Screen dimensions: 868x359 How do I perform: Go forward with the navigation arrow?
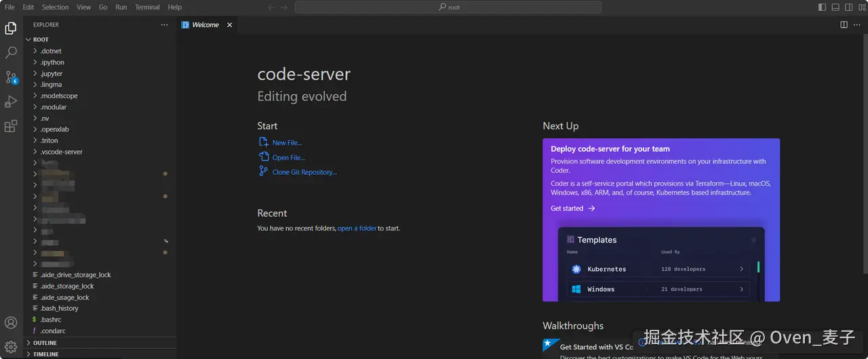coord(284,7)
